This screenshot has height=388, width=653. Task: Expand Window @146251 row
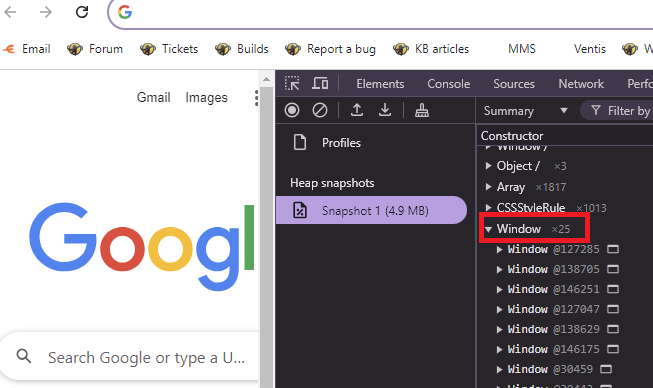tap(499, 289)
